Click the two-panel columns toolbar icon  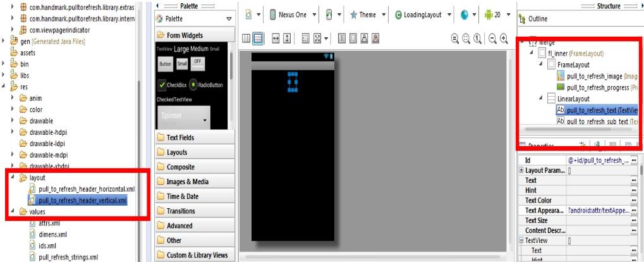click(342, 38)
